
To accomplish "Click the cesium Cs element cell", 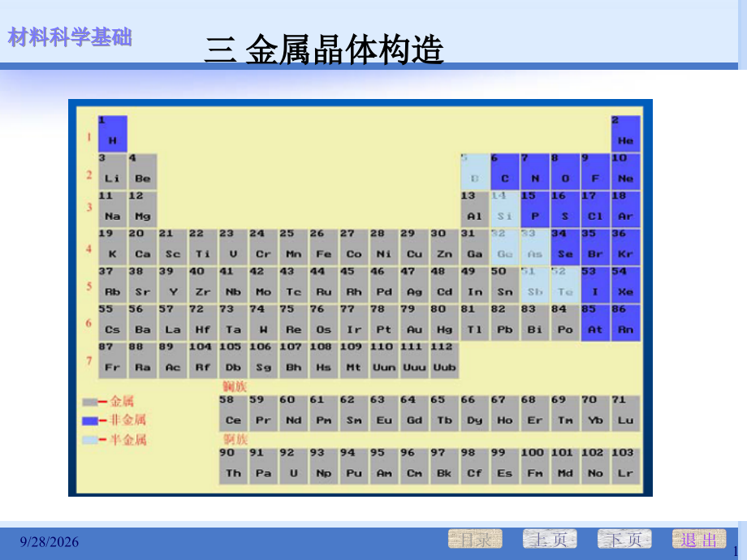I will pos(113,322).
